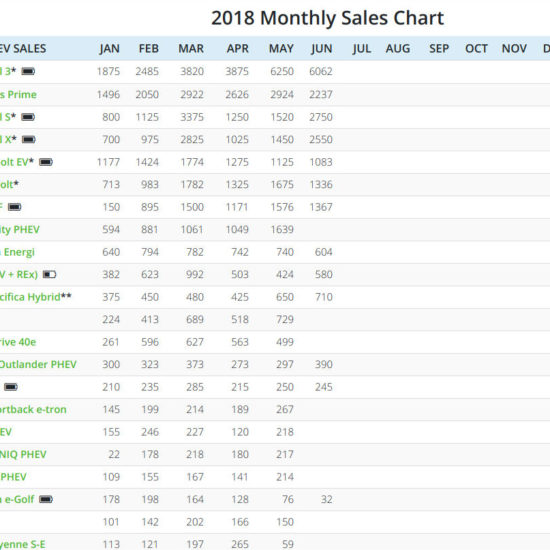This screenshot has height=550, width=550.
Task: Select the 1782 March sales cell
Action: (x=192, y=185)
